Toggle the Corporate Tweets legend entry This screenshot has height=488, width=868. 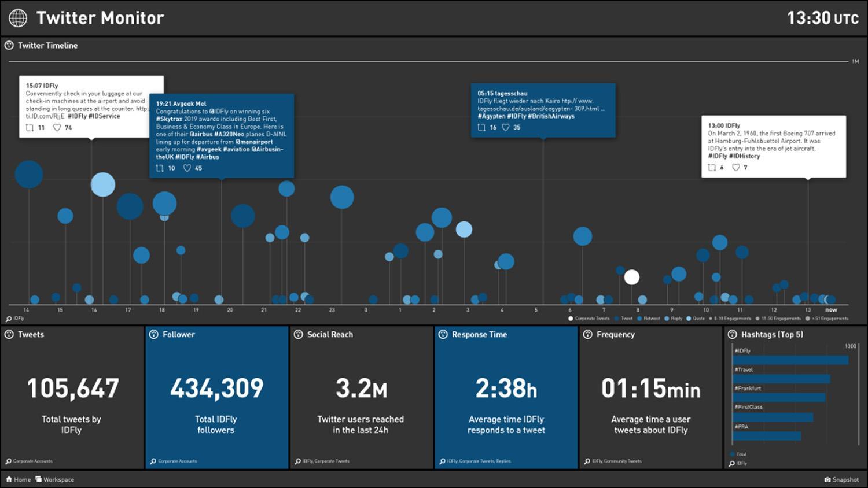click(589, 319)
